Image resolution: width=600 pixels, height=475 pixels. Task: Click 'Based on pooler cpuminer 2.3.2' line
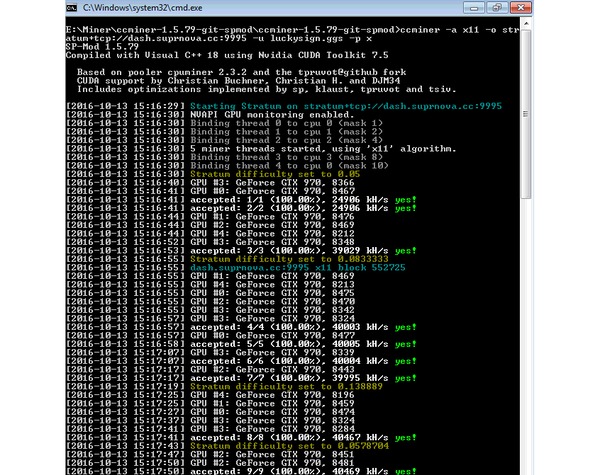pos(241,72)
